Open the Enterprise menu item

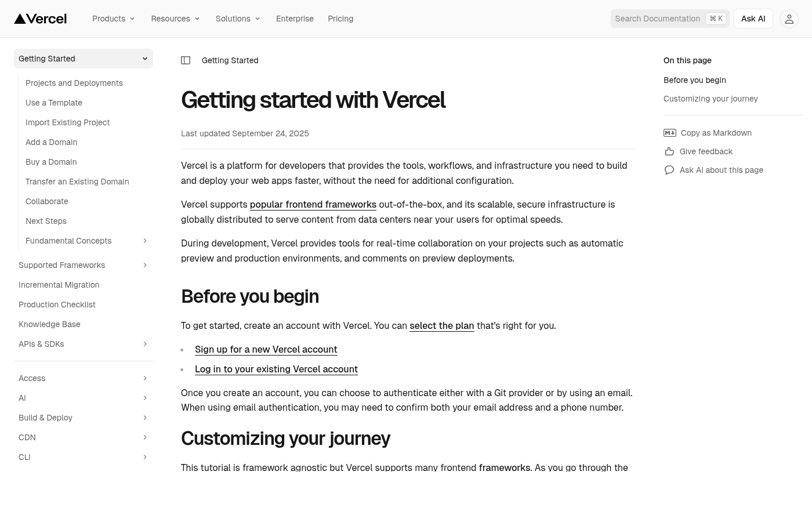295,19
